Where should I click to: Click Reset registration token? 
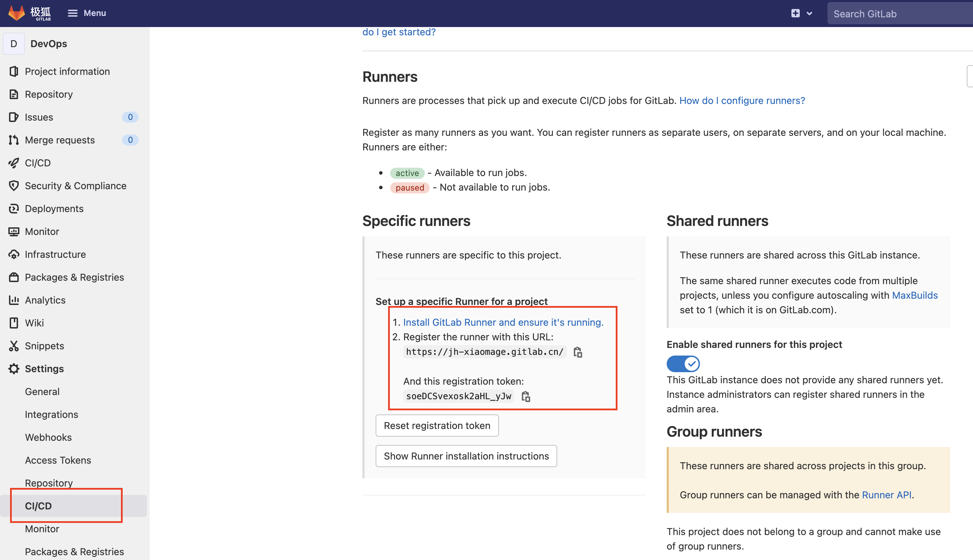click(437, 426)
